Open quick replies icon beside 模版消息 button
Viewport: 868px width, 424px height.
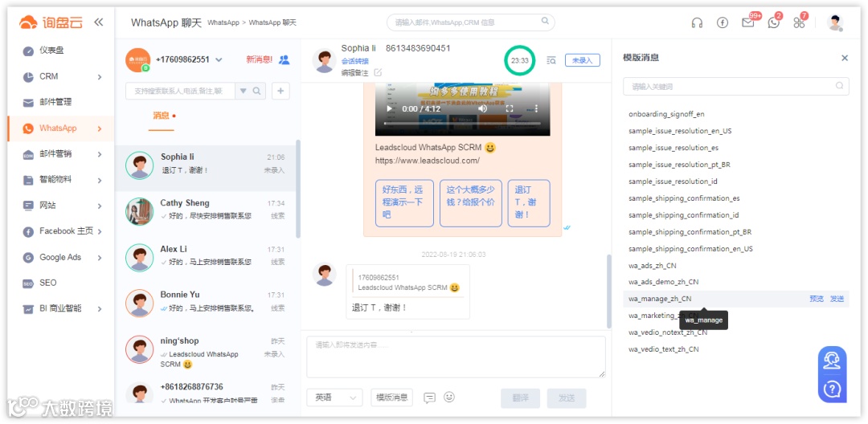coord(429,397)
